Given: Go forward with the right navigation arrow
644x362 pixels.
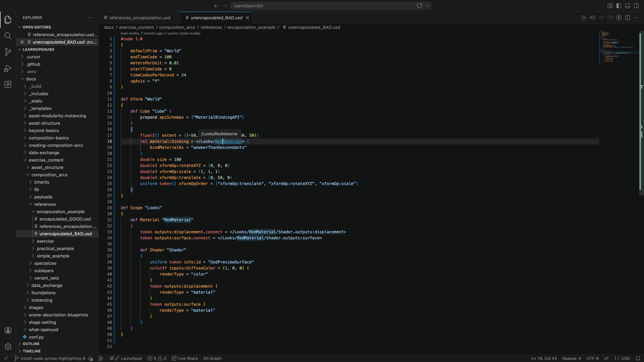Looking at the screenshot, I should (x=225, y=6).
